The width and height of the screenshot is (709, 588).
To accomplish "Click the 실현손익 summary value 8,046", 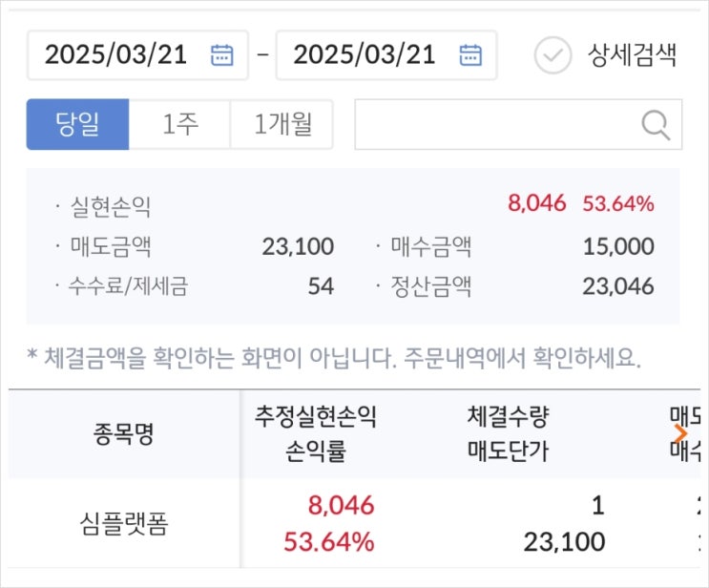I will coord(536,203).
